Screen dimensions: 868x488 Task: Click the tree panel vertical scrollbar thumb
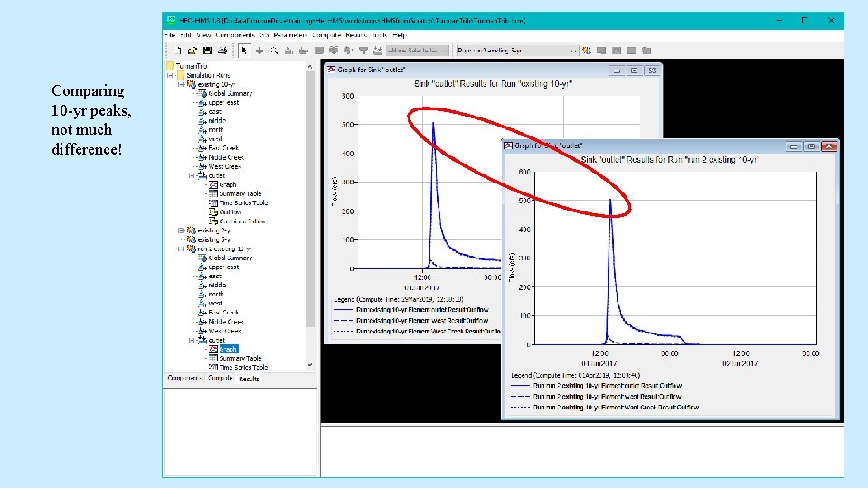[x=310, y=199]
